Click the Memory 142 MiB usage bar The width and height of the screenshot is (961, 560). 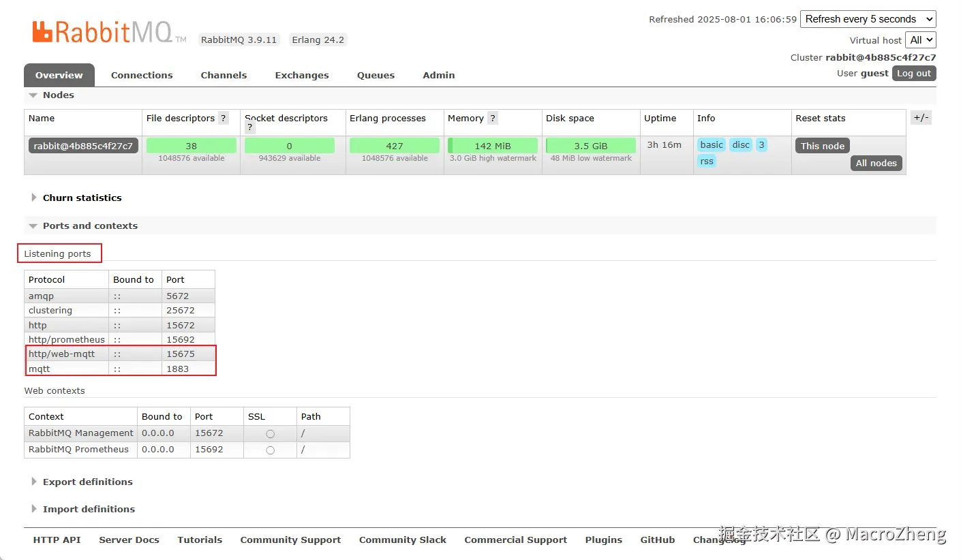click(493, 146)
